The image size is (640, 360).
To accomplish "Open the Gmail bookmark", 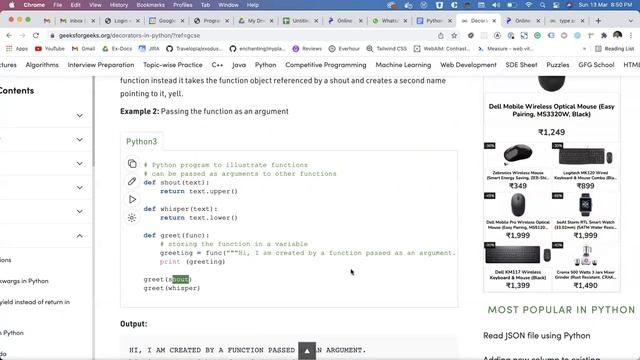I will click(x=83, y=49).
